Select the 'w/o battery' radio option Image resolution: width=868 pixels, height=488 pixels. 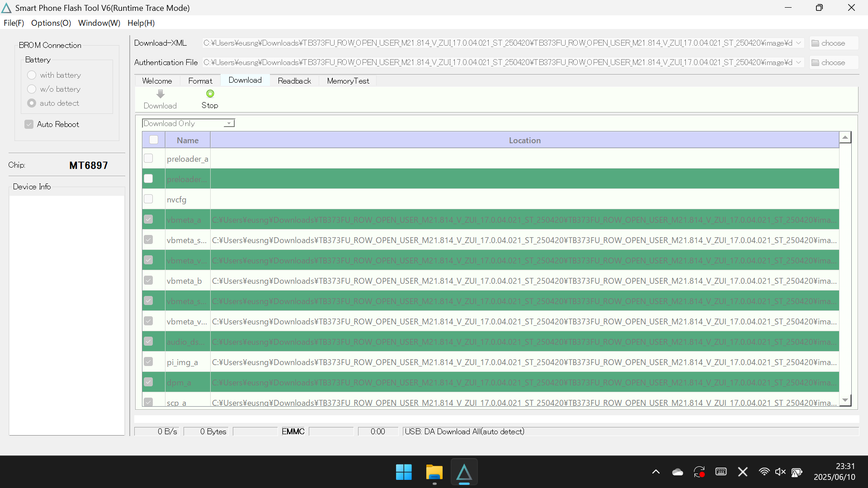click(x=32, y=89)
